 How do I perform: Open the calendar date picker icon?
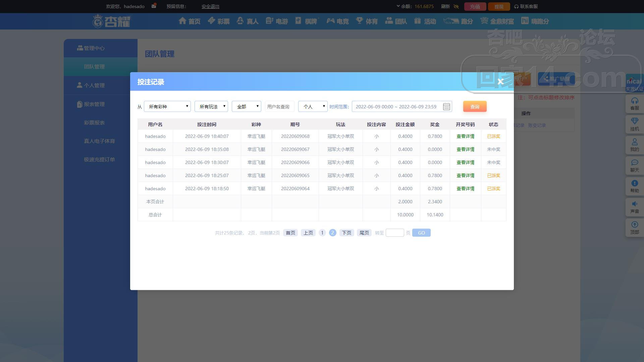(x=446, y=107)
